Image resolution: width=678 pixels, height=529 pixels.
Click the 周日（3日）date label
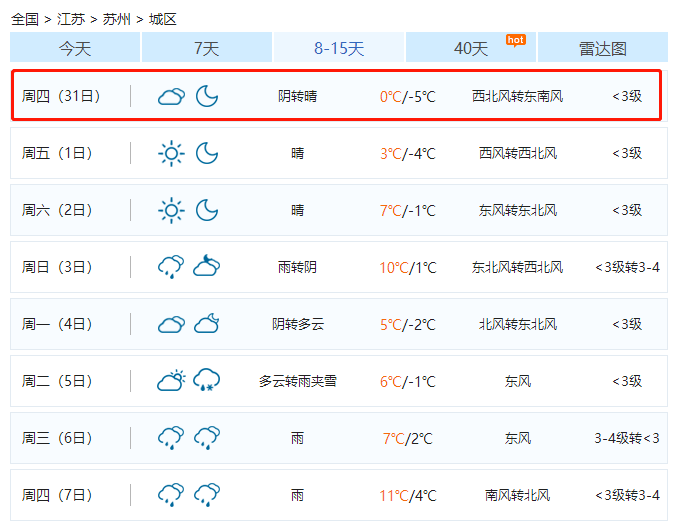[57, 267]
